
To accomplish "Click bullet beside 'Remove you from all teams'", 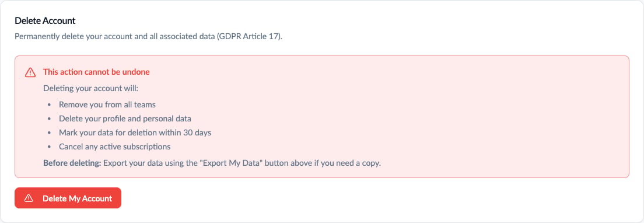I will pos(49,105).
